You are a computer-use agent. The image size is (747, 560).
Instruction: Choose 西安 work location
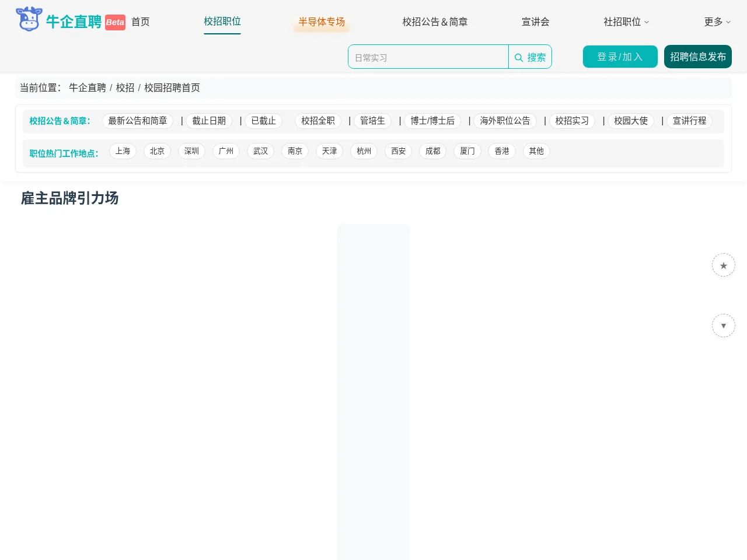pos(398,151)
